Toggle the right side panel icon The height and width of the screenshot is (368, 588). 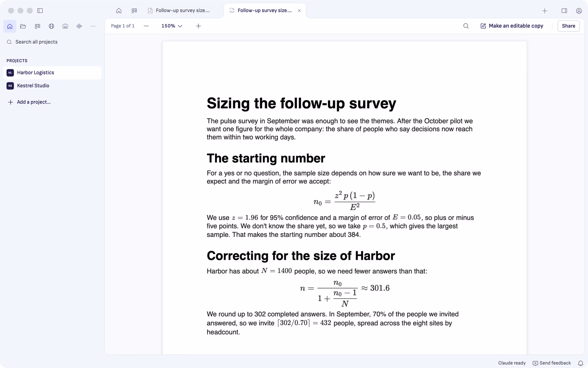564,11
